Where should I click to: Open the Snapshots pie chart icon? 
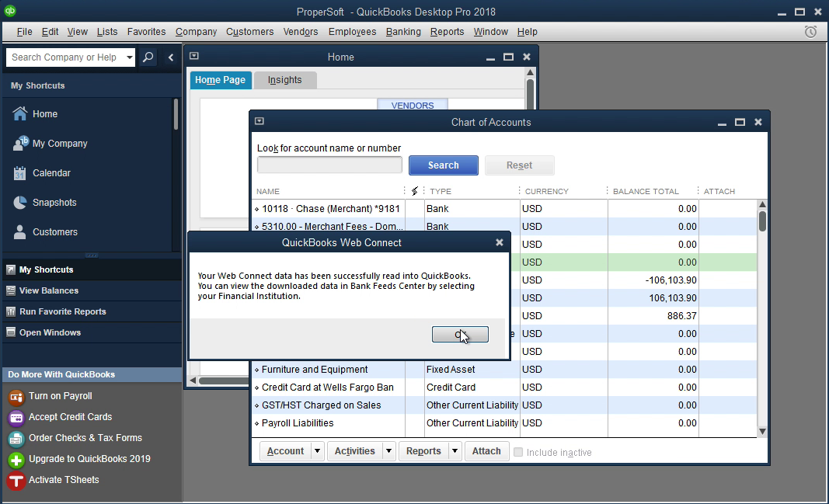(x=19, y=203)
